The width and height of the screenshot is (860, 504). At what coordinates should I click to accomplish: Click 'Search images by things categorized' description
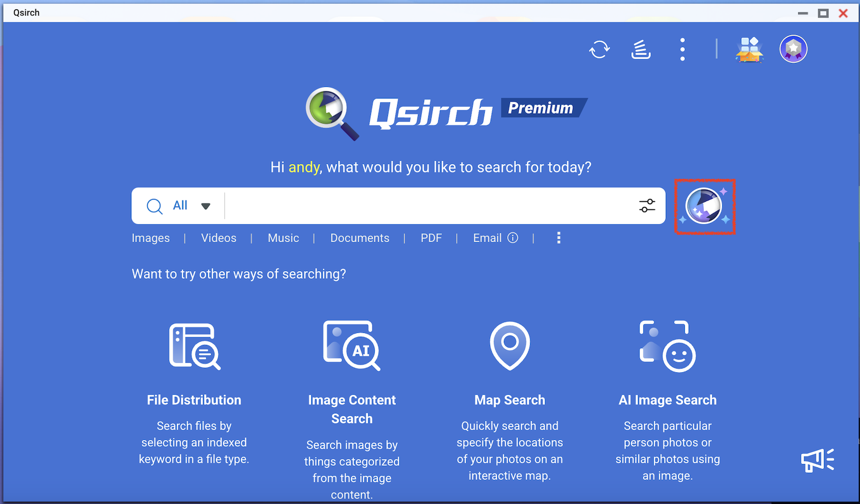352,470
